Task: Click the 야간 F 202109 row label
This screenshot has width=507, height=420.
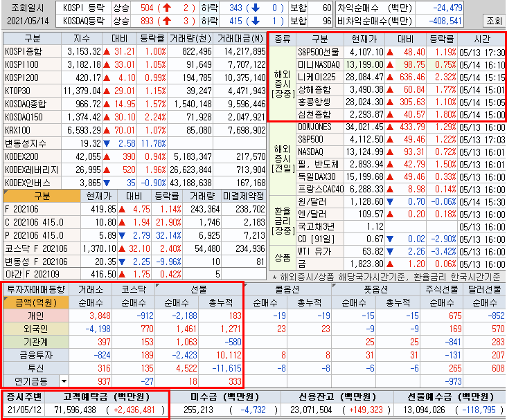Action: tap(42, 275)
